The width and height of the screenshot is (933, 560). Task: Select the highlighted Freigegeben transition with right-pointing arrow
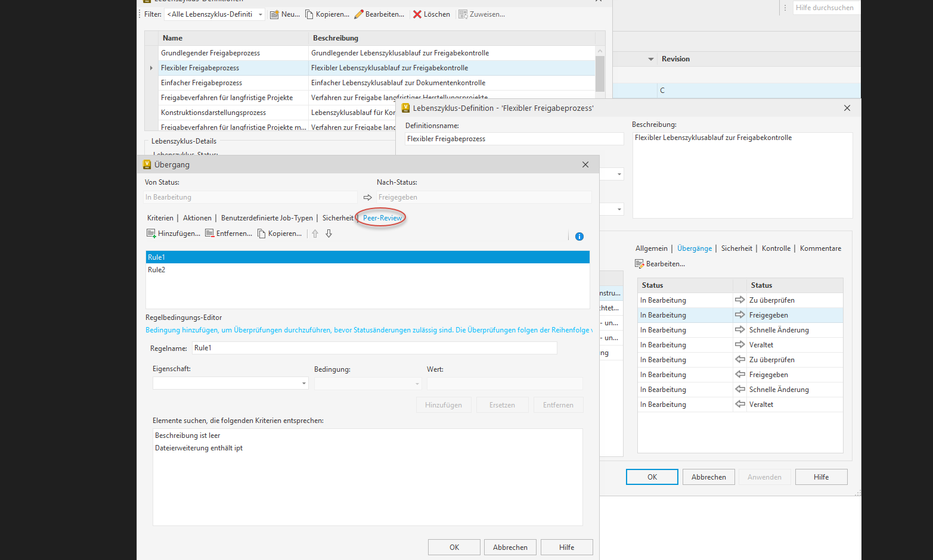(740, 315)
